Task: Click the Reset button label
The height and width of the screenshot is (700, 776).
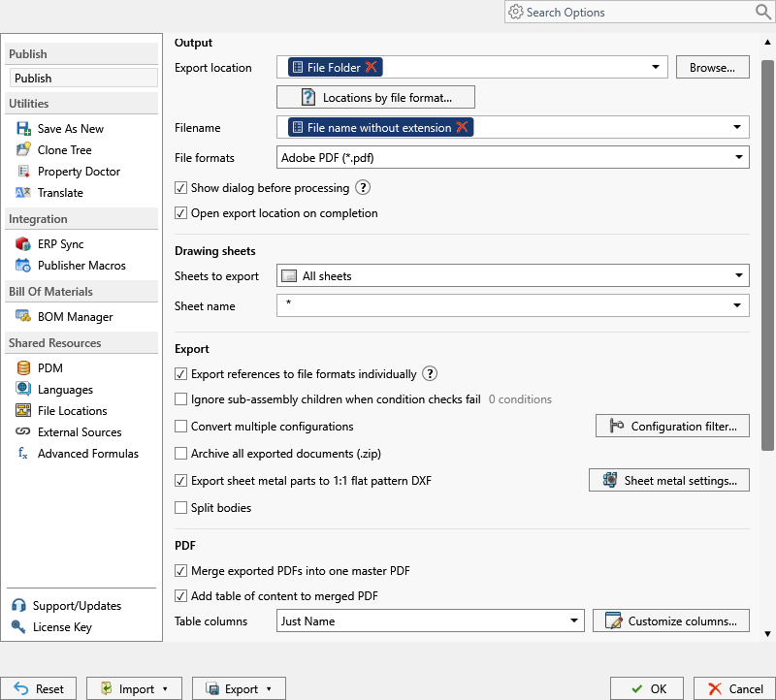Action: click(49, 688)
